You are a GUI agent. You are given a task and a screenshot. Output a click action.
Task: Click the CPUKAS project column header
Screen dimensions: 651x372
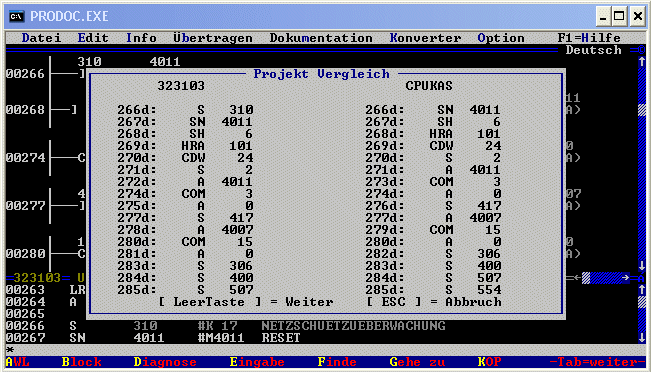[429, 86]
